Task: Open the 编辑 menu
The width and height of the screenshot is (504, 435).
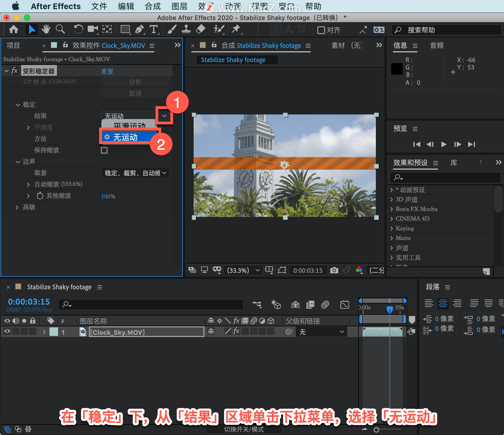Action: 126,6
